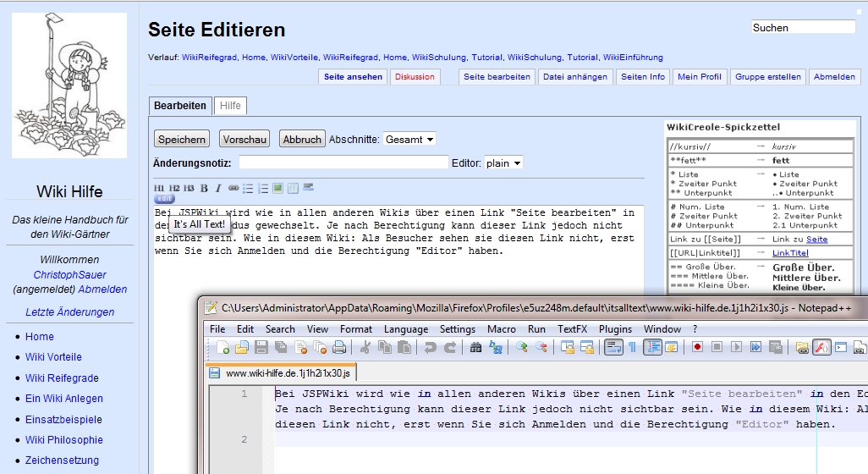Click the italic formatting icon
This screenshot has width=868, height=474.
pyautogui.click(x=217, y=188)
